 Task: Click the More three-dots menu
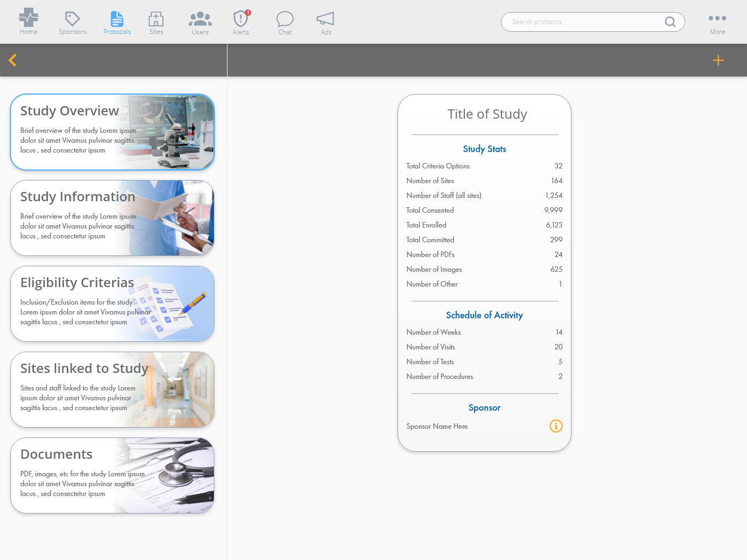point(717,19)
